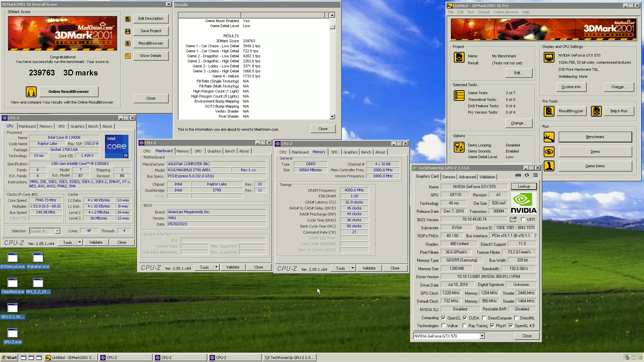The width and height of the screenshot is (644, 362).
Task: Click the Save Project floppy icon
Action: 128,32
